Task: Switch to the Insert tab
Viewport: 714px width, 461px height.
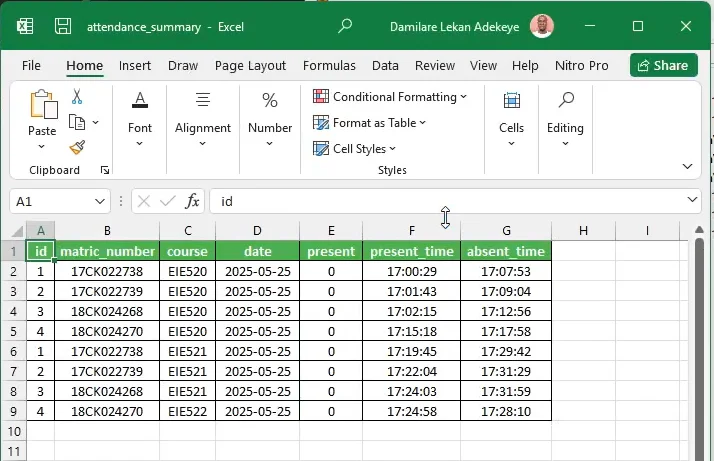Action: (135, 66)
